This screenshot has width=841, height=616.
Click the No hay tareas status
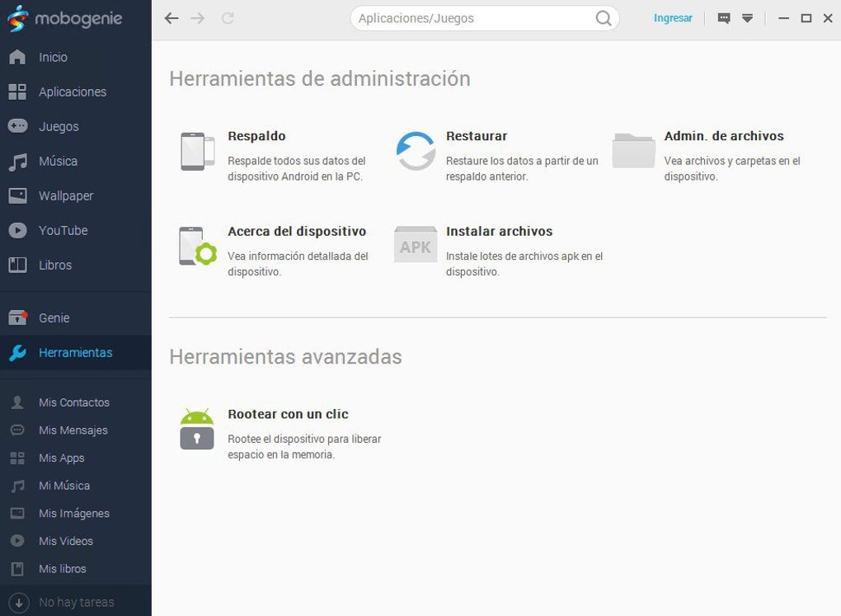(76, 603)
